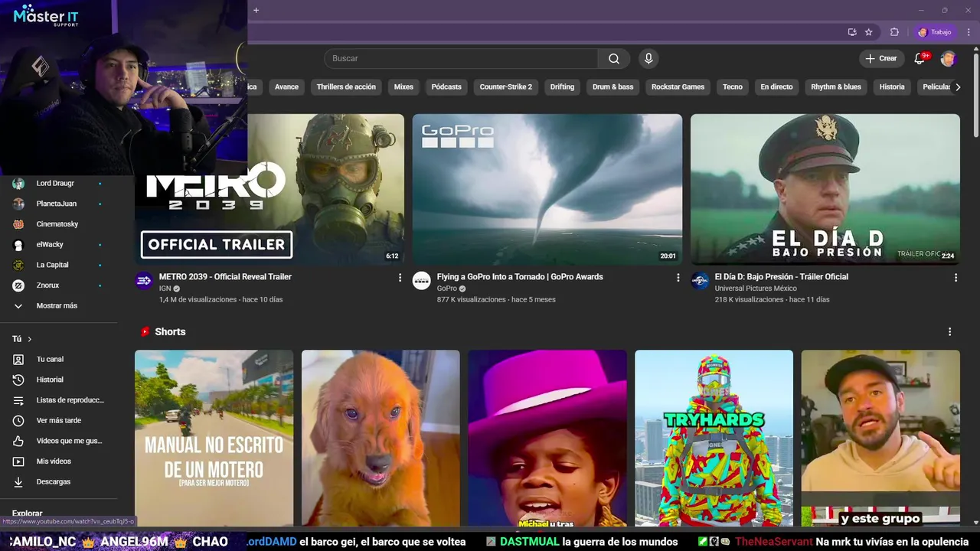Open GoPro channel avatar

(422, 281)
